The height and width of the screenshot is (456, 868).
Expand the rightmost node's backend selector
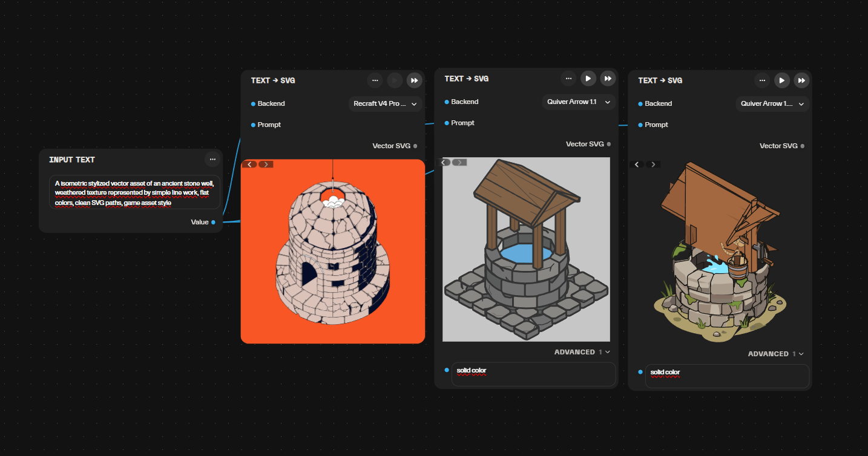[x=772, y=104]
